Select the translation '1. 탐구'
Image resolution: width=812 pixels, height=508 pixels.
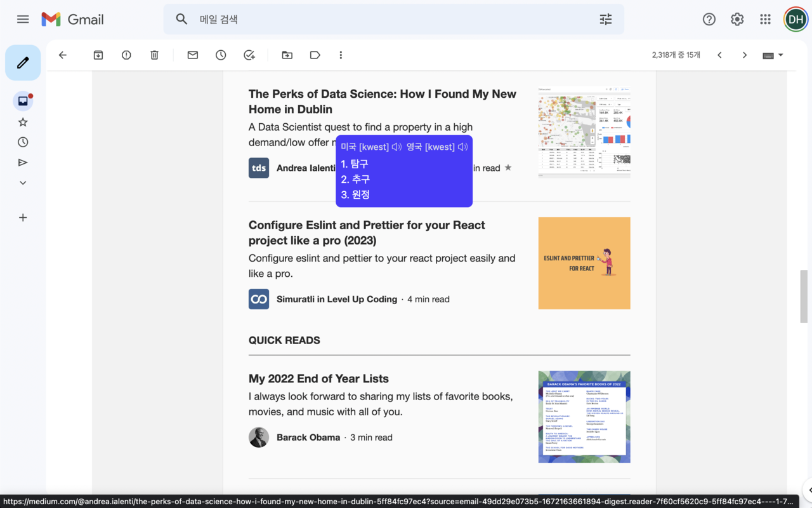(x=355, y=164)
